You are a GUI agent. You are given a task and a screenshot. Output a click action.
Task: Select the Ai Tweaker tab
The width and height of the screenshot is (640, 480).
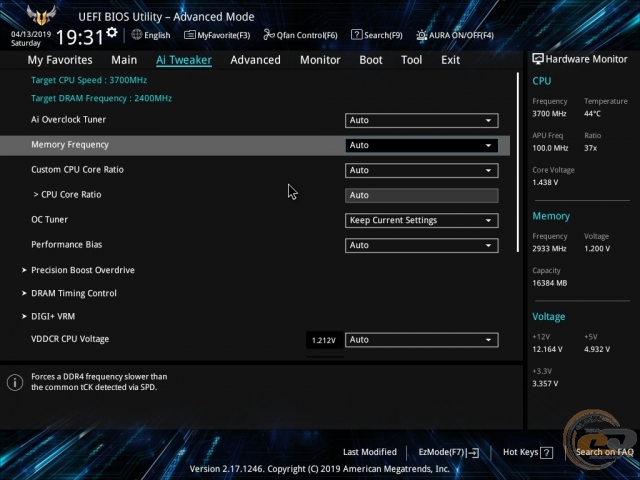click(184, 60)
